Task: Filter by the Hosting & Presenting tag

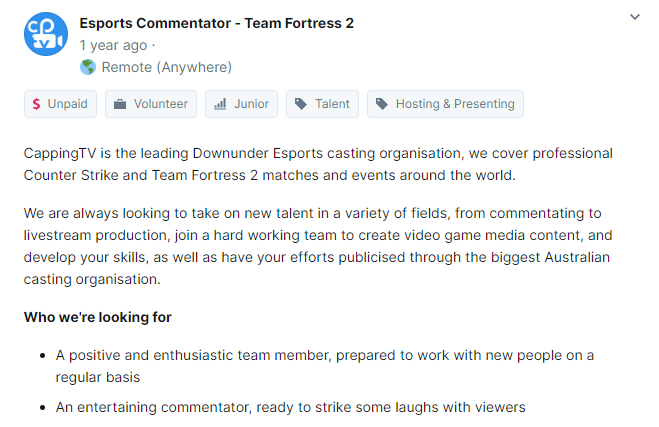Action: click(445, 104)
